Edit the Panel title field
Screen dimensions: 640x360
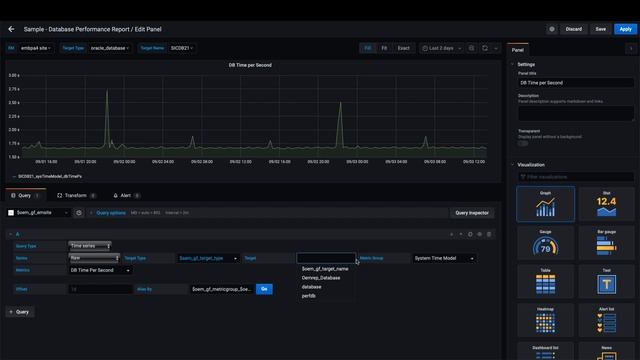point(576,82)
